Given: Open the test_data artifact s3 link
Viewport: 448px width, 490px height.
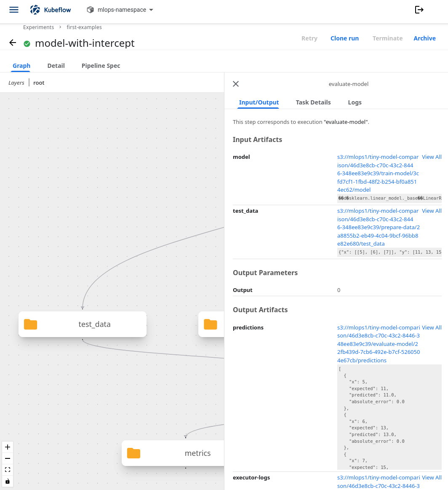Looking at the screenshot, I should [378, 227].
